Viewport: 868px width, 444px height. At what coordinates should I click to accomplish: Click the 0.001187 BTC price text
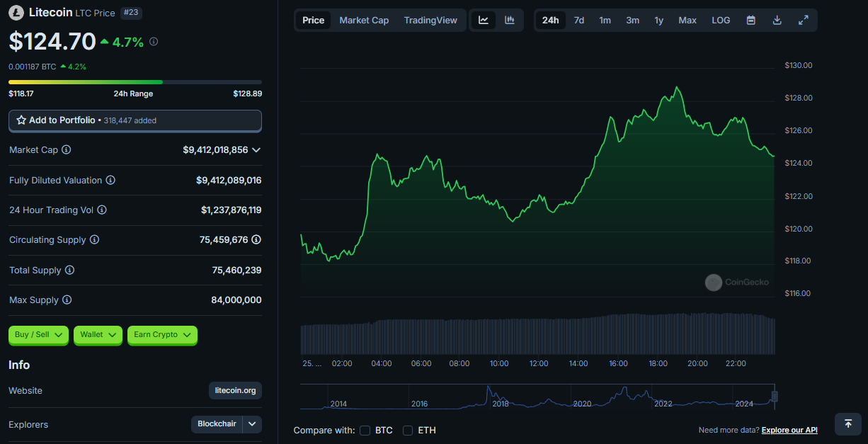[33, 67]
